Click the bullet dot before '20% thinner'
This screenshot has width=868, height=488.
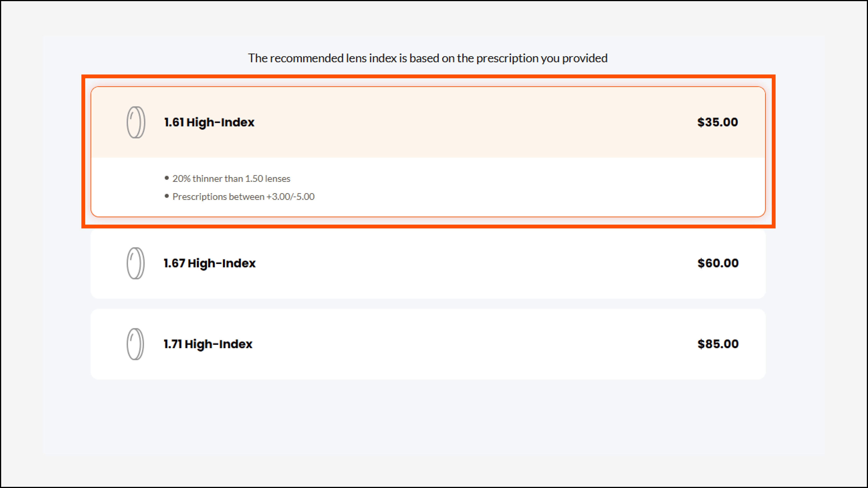pos(166,178)
